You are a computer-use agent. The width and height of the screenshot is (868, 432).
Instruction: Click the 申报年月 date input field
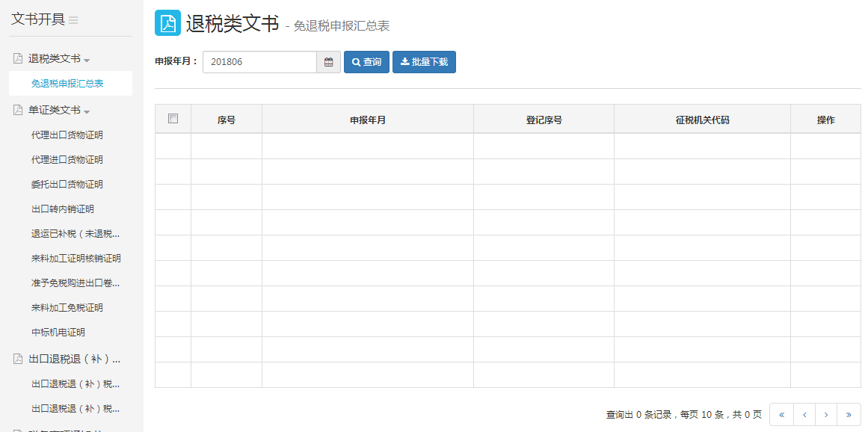tap(259, 62)
